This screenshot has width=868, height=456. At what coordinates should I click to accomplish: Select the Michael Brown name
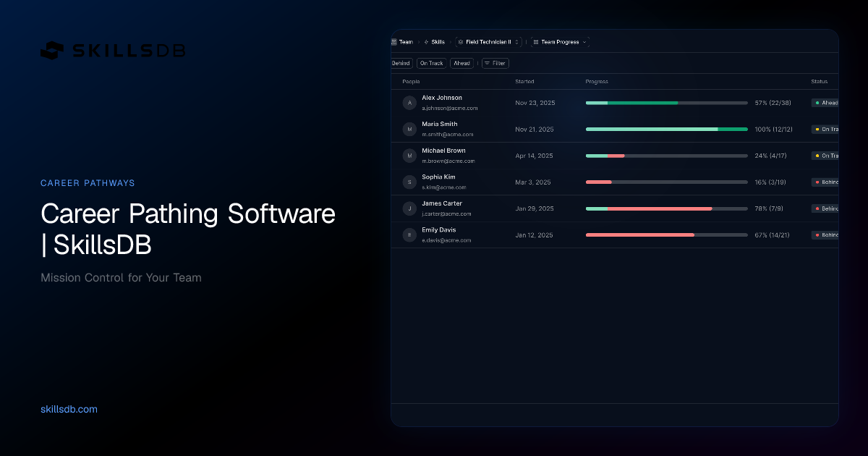[x=444, y=151]
